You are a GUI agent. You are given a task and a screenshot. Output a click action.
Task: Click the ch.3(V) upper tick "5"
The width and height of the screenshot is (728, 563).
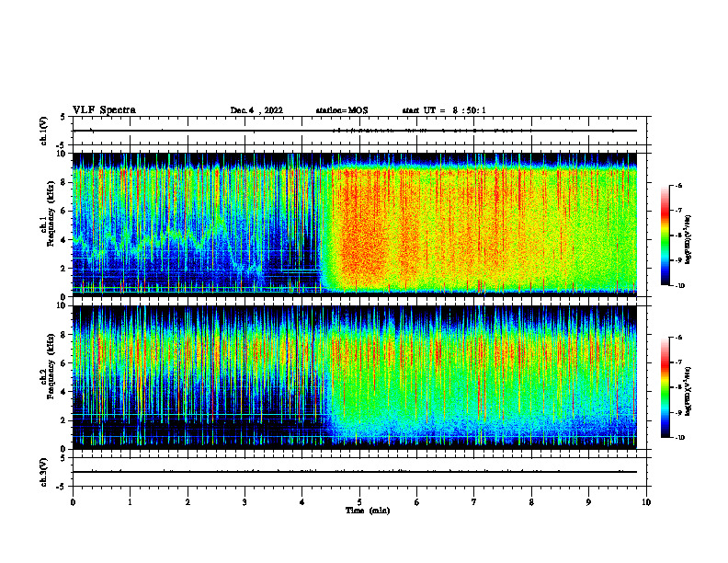coord(63,458)
